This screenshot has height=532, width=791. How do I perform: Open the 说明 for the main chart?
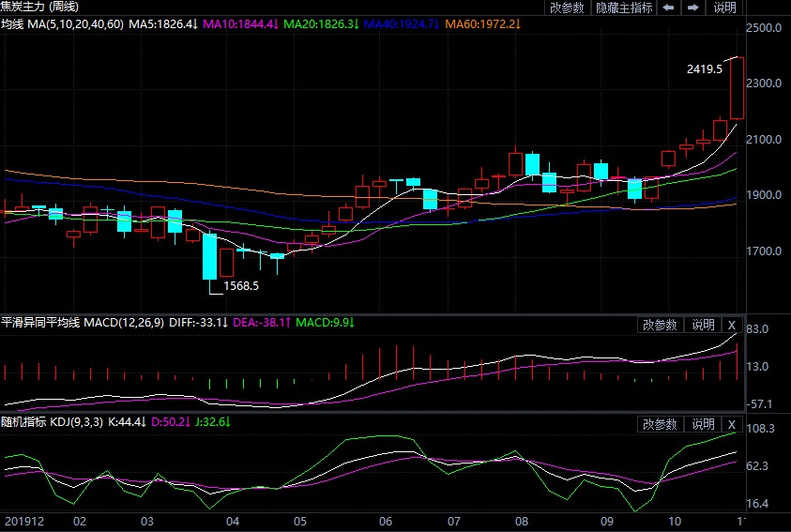(x=725, y=8)
